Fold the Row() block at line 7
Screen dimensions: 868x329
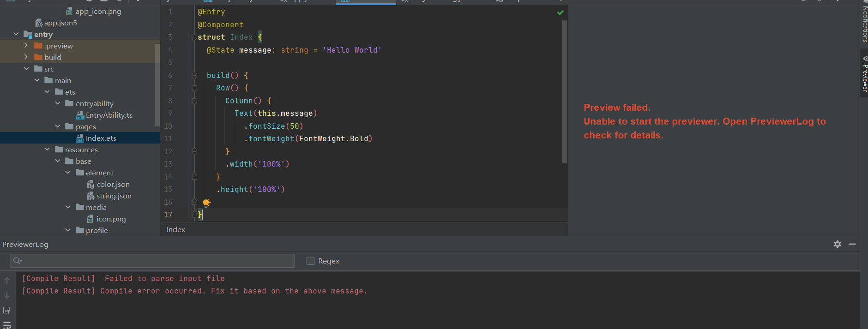(194, 88)
